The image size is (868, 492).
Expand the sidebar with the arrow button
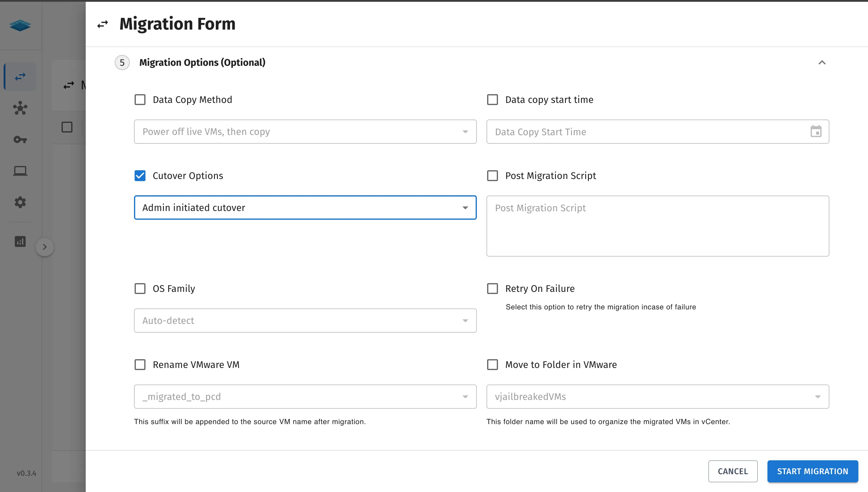(45, 247)
